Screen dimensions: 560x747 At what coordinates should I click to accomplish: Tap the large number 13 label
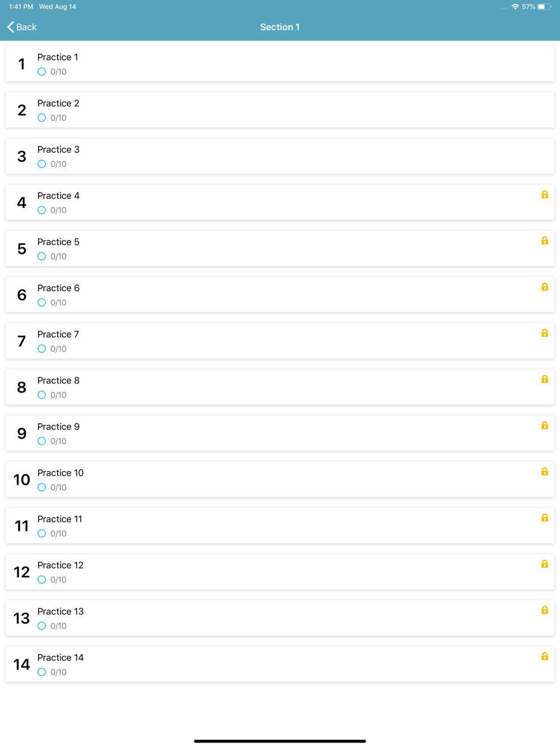point(21,618)
